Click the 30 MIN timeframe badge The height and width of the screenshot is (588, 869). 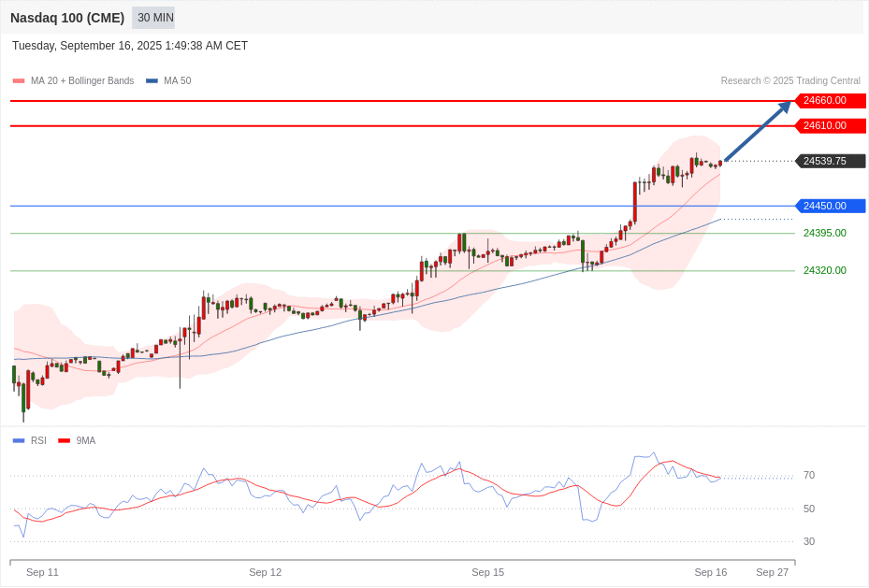point(153,18)
